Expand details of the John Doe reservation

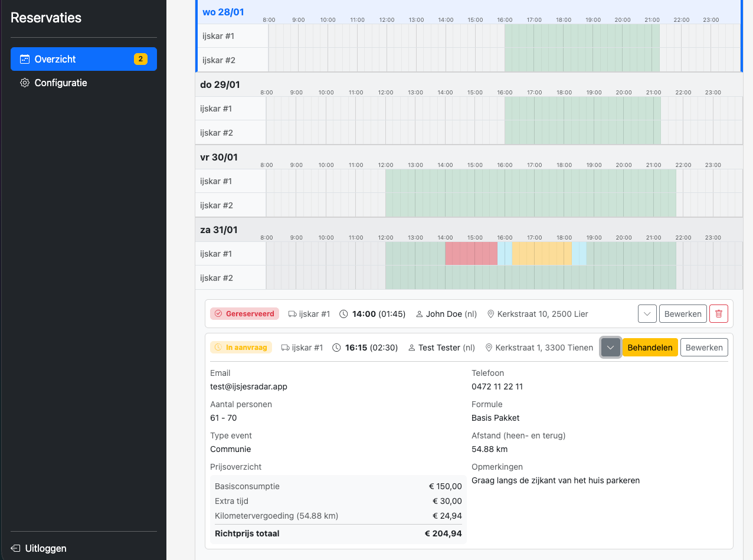647,314
